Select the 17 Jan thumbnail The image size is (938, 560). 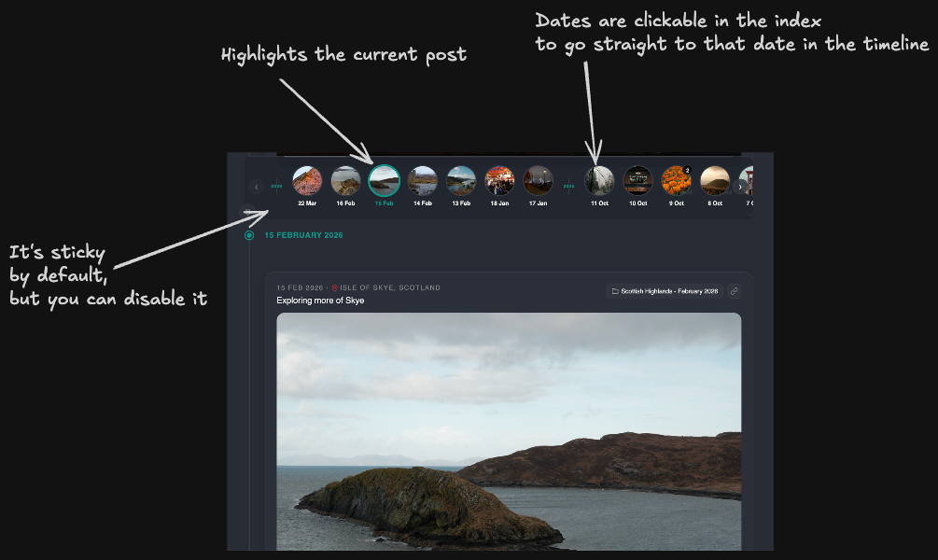[x=538, y=180]
